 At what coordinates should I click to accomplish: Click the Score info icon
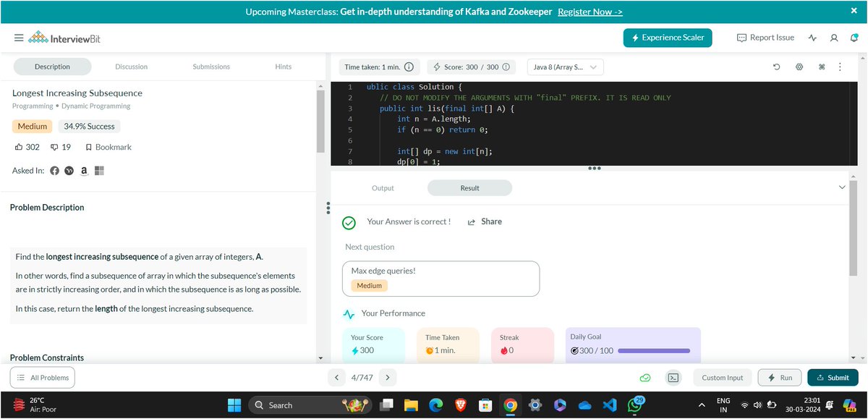tap(506, 67)
